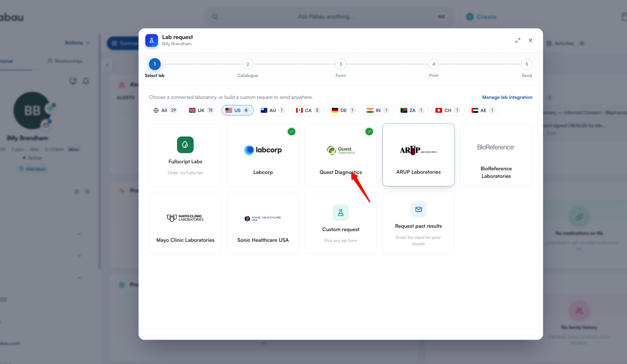The height and width of the screenshot is (364, 627).
Task: Open the Actions dropdown in the background page
Action: point(77,43)
